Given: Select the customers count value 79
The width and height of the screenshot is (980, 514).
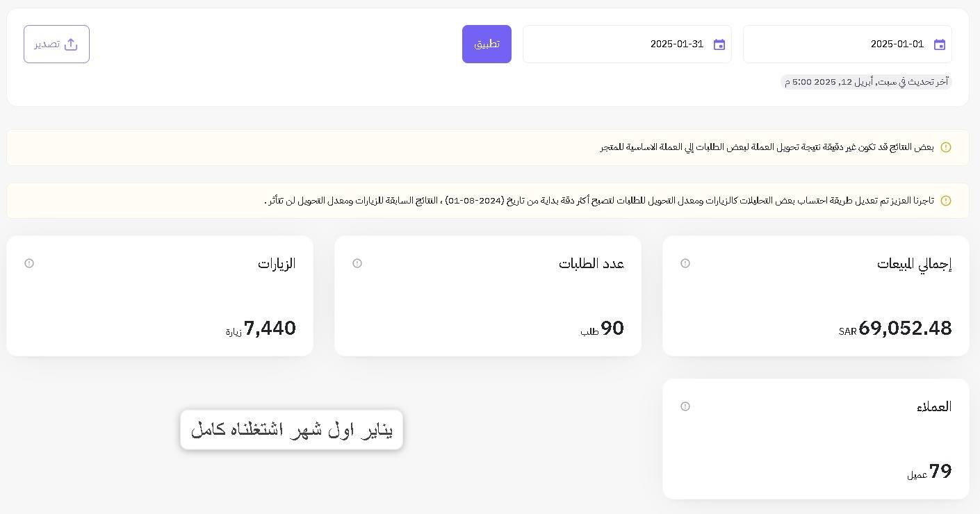Looking at the screenshot, I should click(940, 471).
